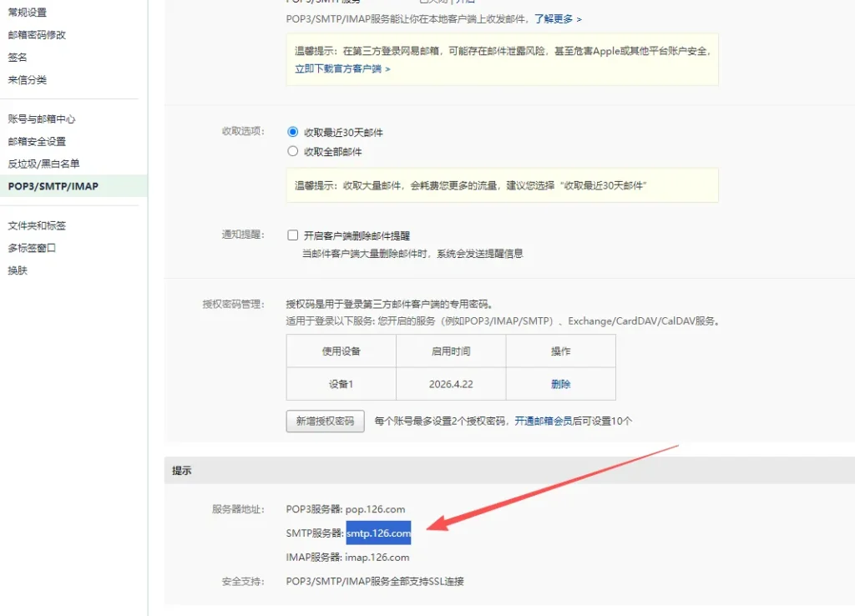The image size is (855, 616).
Task: Open 常规设置 in the settings sidebar
Action: click(x=28, y=13)
